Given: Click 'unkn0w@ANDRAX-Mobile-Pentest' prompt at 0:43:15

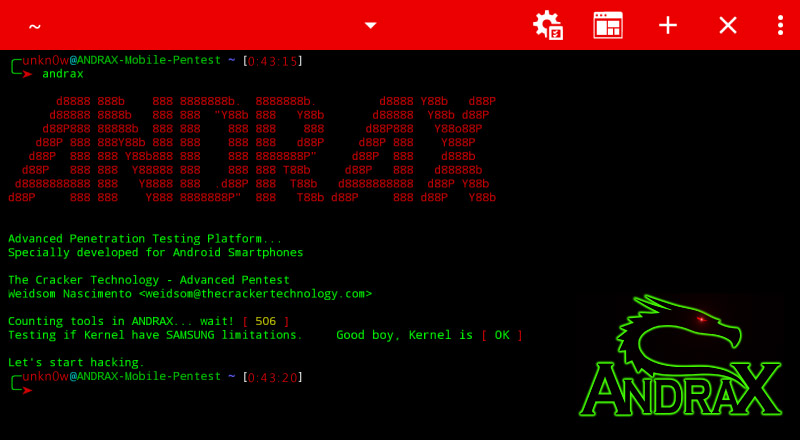Looking at the screenshot, I should [x=121, y=60].
